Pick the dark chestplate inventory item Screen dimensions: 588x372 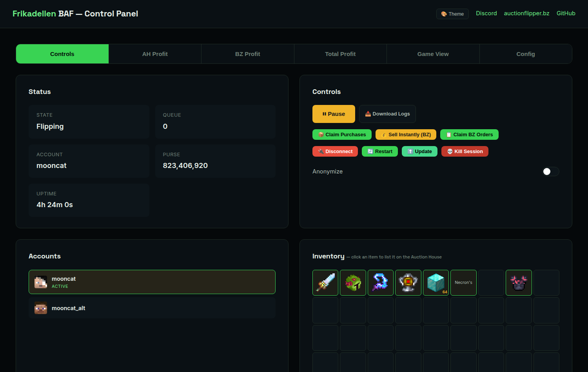point(519,283)
